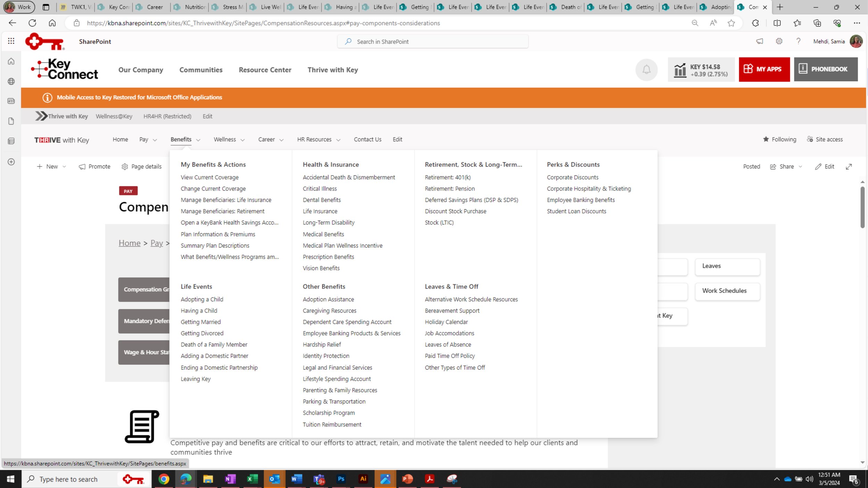Screen dimensions: 868x488
Task: Open Excel from the taskbar
Action: point(252,479)
